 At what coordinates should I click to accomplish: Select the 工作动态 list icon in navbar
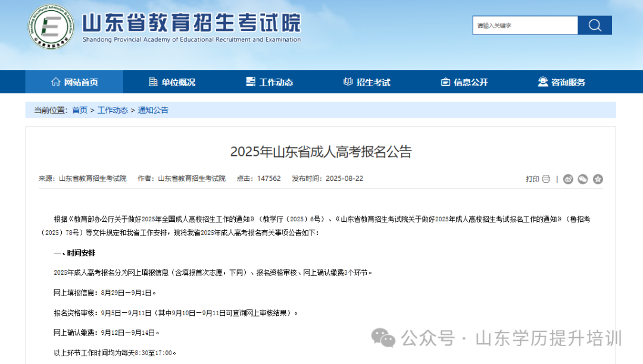(250, 82)
